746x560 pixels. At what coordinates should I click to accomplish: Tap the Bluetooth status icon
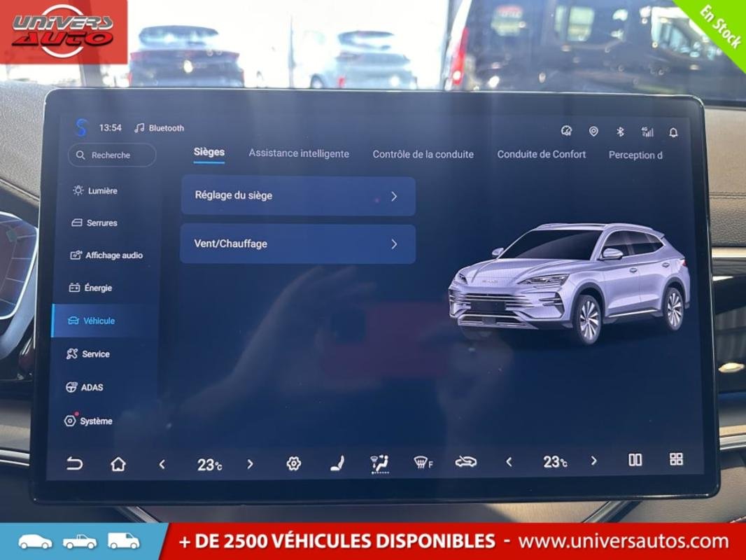(x=620, y=132)
